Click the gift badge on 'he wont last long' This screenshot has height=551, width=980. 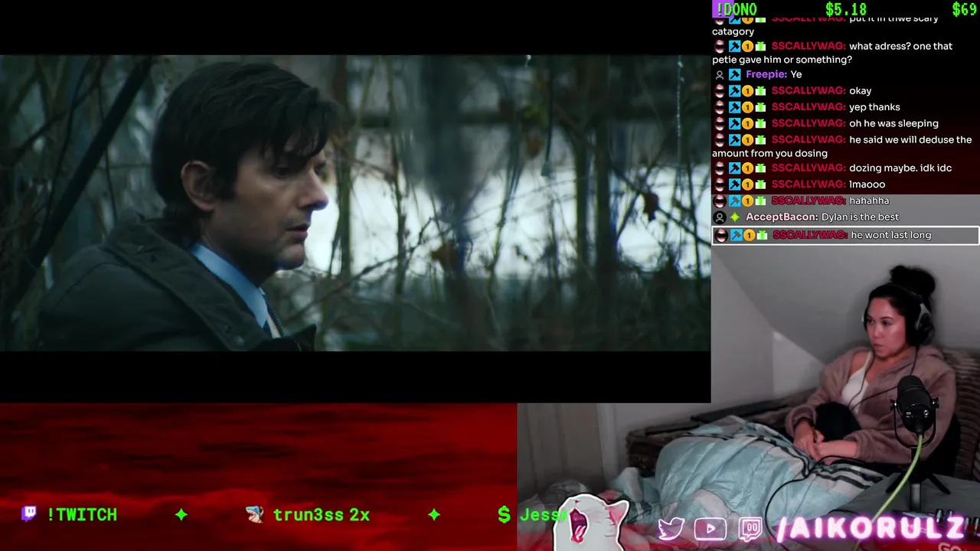[x=762, y=236]
